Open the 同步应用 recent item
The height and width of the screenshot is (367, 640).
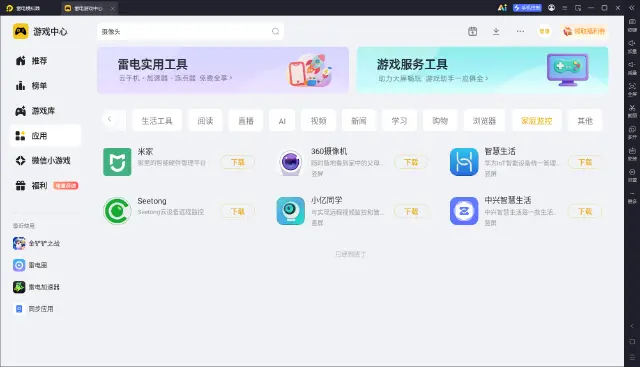33,309
